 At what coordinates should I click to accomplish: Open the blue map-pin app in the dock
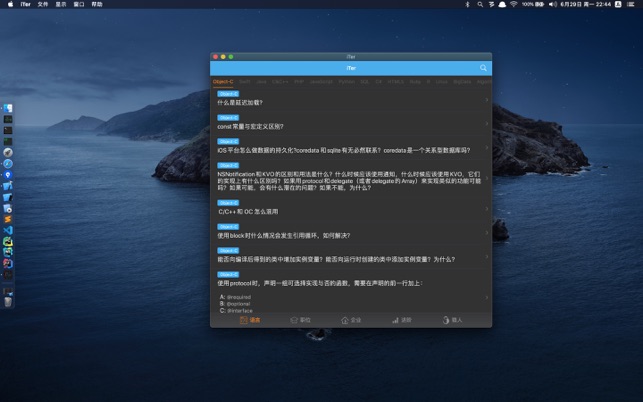tap(8, 175)
